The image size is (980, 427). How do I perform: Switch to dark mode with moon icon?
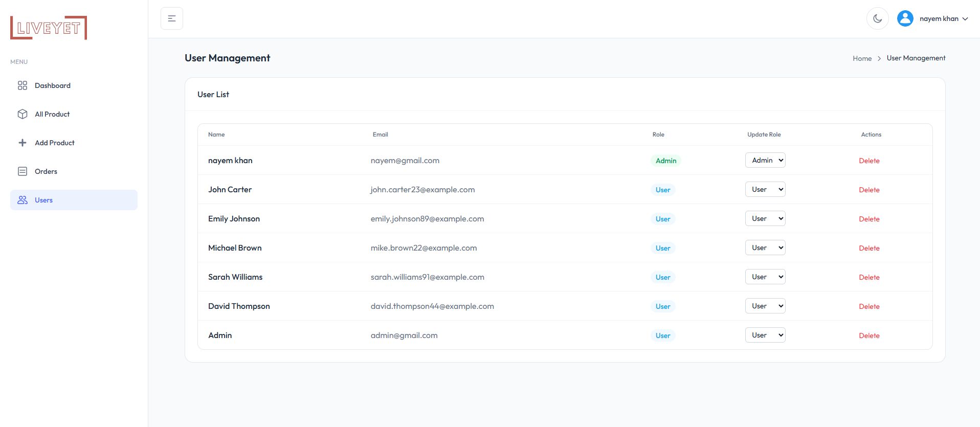[877, 18]
